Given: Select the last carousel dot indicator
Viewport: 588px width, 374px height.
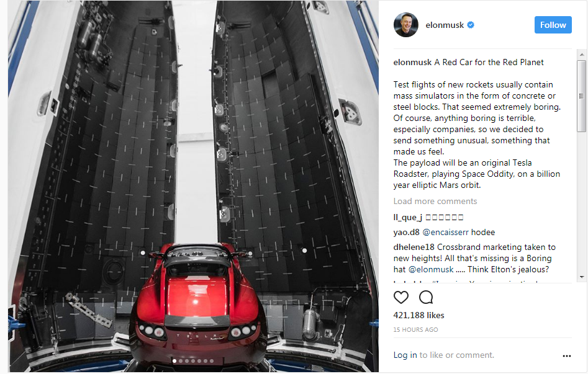Looking at the screenshot, I should (212, 361).
